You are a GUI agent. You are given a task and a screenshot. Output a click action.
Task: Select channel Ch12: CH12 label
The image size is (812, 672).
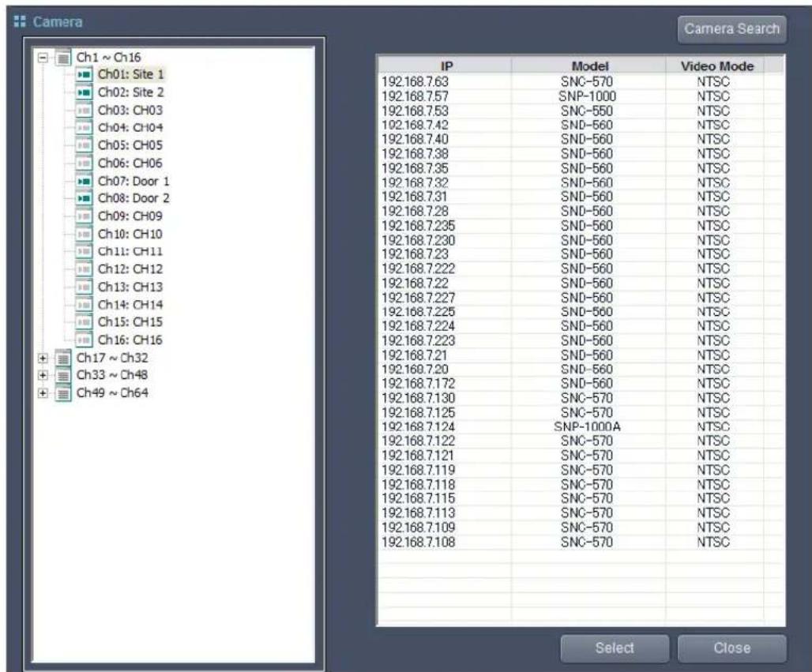coord(130,269)
